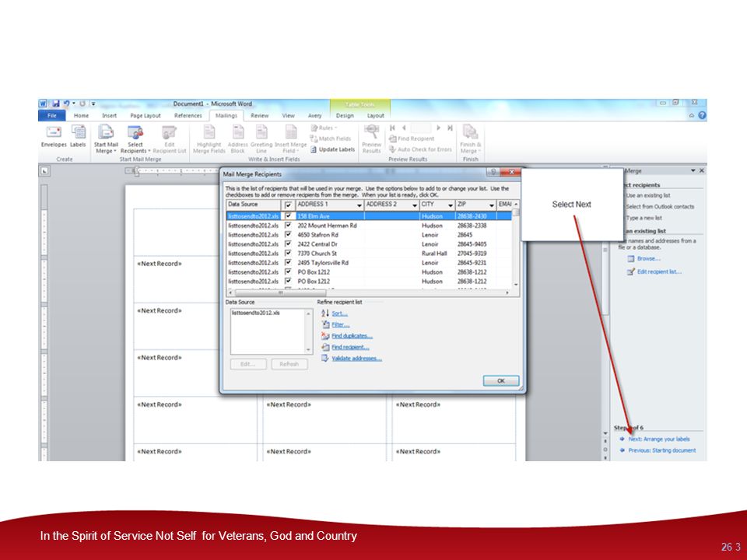This screenshot has width=747, height=560.
Task: Click the Address Block icon
Action: 238,139
